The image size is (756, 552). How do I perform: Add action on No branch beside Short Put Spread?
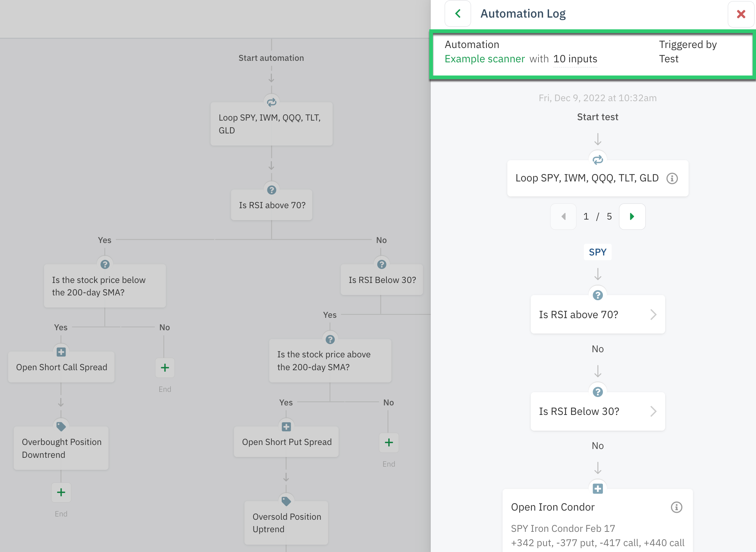pyautogui.click(x=389, y=442)
